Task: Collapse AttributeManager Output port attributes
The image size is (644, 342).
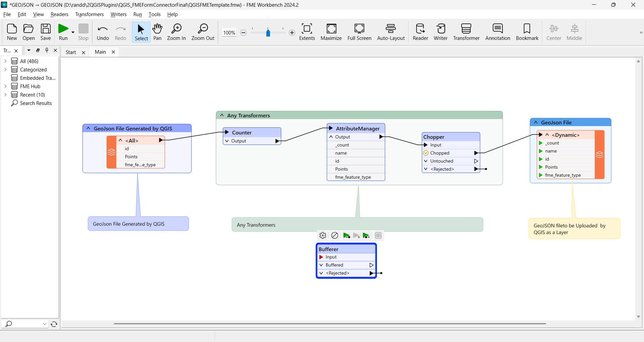Action: [331, 137]
